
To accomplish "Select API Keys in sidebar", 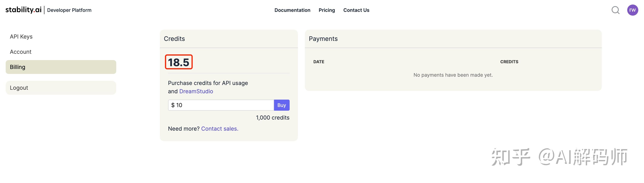I will 21,37.
